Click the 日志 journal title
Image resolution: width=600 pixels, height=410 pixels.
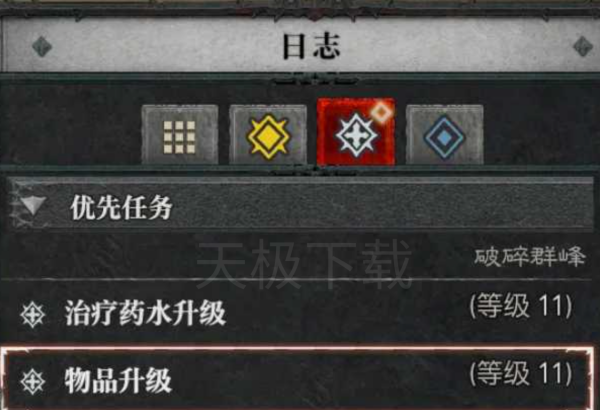311,46
